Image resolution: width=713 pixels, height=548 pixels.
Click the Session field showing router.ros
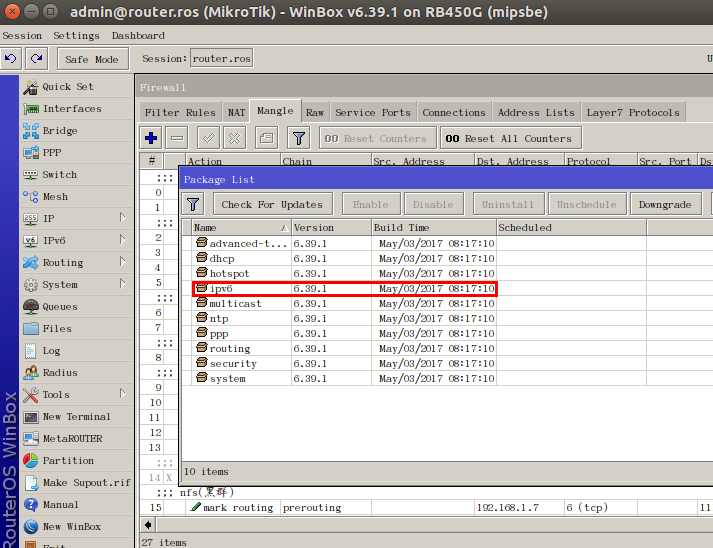tap(221, 58)
